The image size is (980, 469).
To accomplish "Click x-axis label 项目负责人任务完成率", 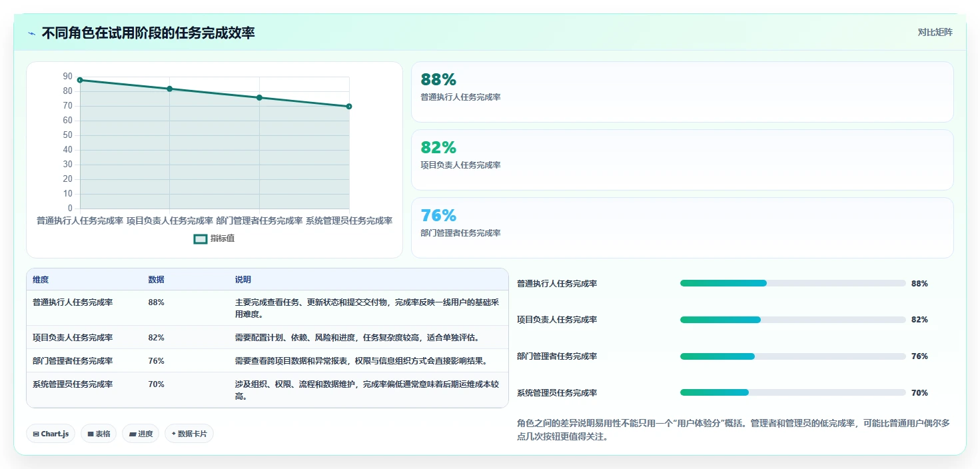I will [x=170, y=221].
